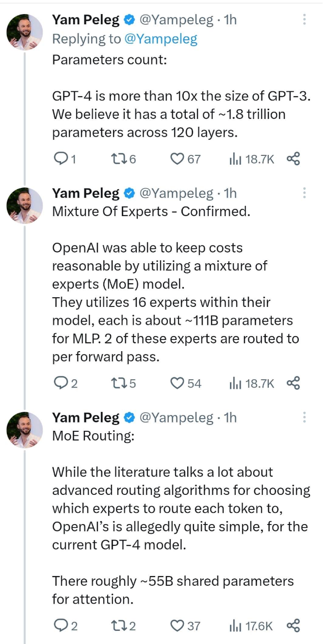The height and width of the screenshot is (644, 327).
Task: Retweet the 'Mixture Of Experts' tweet
Action: pyautogui.click(x=123, y=383)
